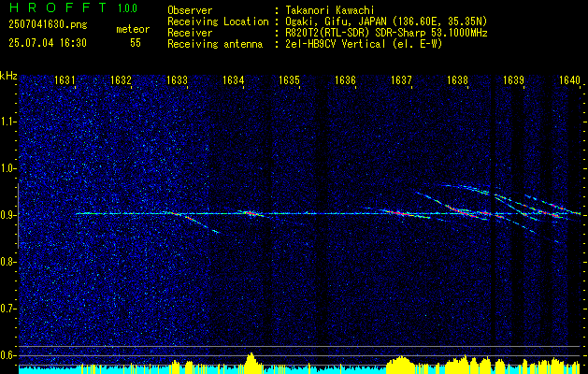The image size is (588, 374).
Task: Click the Receiving Location label
Action: tap(218, 22)
